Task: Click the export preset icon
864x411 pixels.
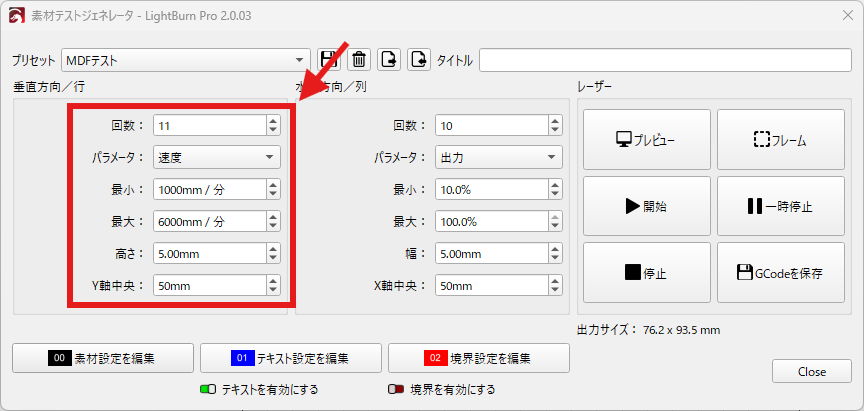Action: pyautogui.click(x=390, y=60)
